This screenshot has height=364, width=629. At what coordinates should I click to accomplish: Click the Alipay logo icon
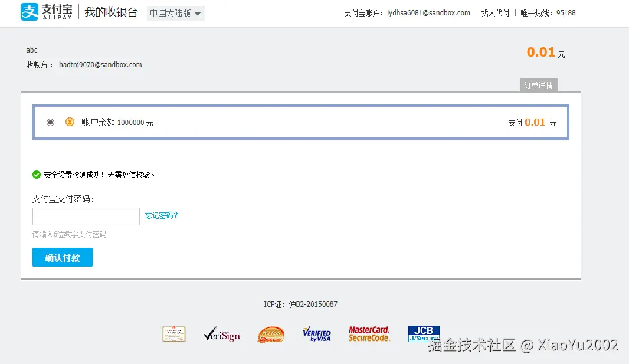tap(30, 12)
